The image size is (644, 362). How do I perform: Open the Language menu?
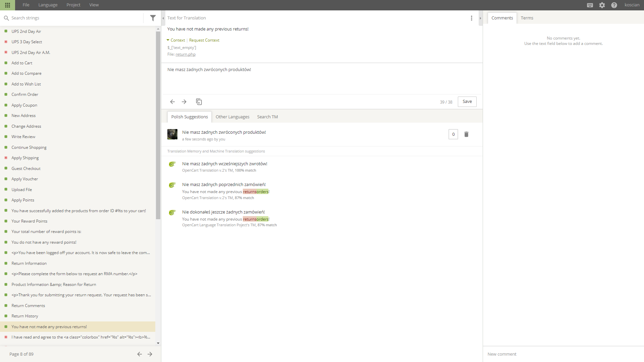pyautogui.click(x=48, y=5)
